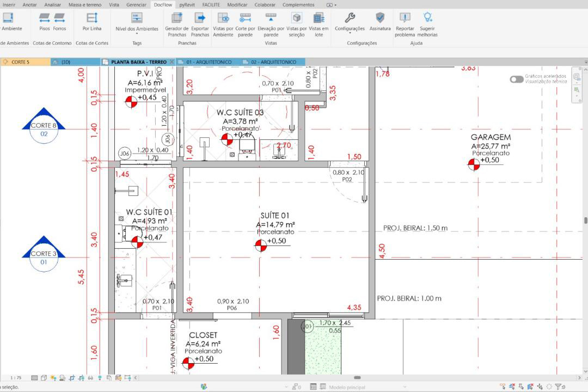Open 02 - ARQUITETONICO sheet tab
This screenshot has width=588, height=392.
point(273,62)
